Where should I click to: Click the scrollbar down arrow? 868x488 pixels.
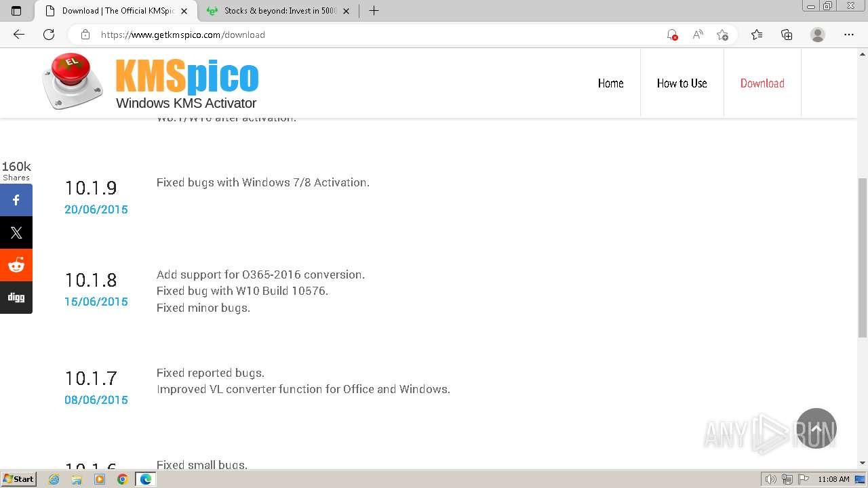(x=862, y=463)
